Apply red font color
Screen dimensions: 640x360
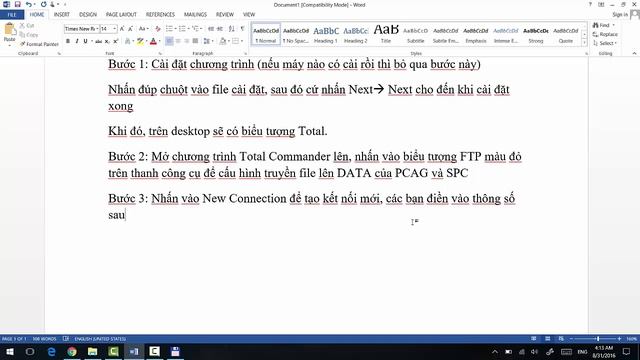(x=153, y=41)
